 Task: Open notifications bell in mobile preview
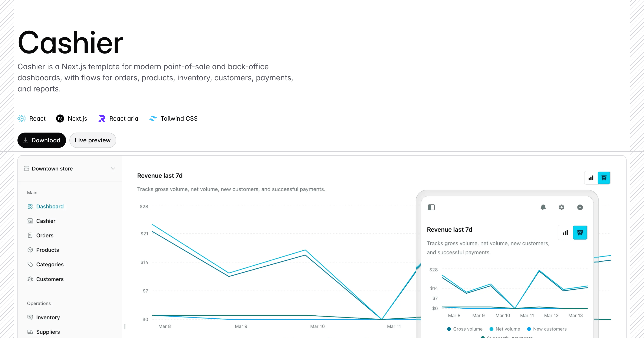pyautogui.click(x=543, y=207)
